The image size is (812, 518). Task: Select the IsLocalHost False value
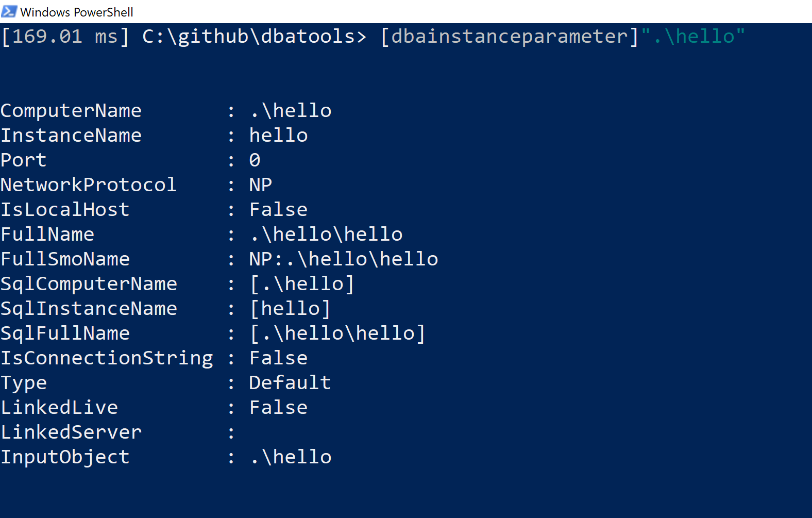[278, 209]
